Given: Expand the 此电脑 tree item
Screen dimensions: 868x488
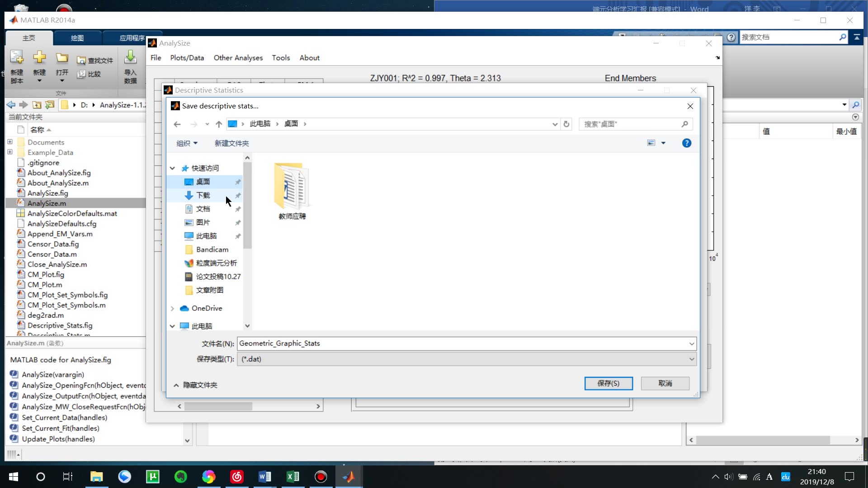Looking at the screenshot, I should (173, 325).
